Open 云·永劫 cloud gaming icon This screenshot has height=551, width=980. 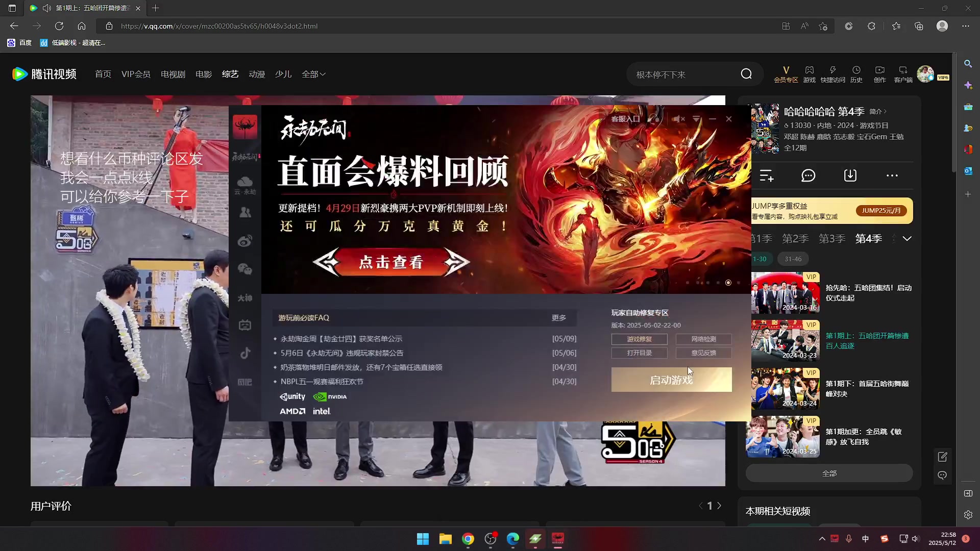tap(245, 185)
